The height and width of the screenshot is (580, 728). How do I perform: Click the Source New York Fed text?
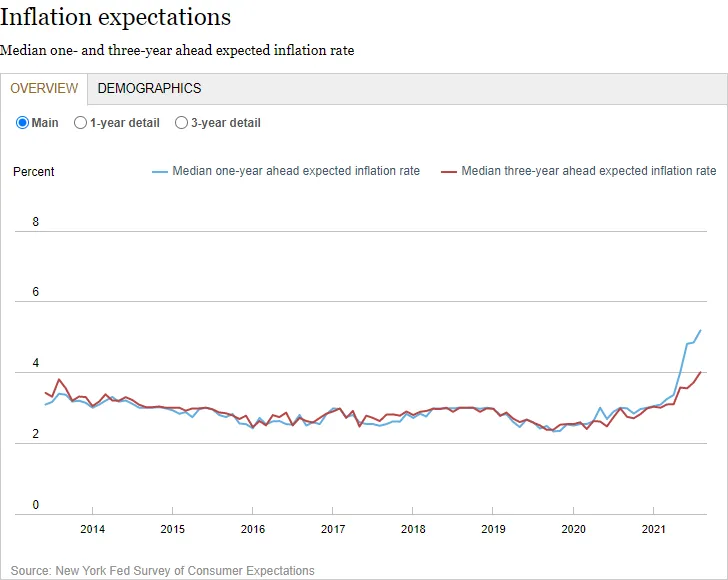[162, 570]
